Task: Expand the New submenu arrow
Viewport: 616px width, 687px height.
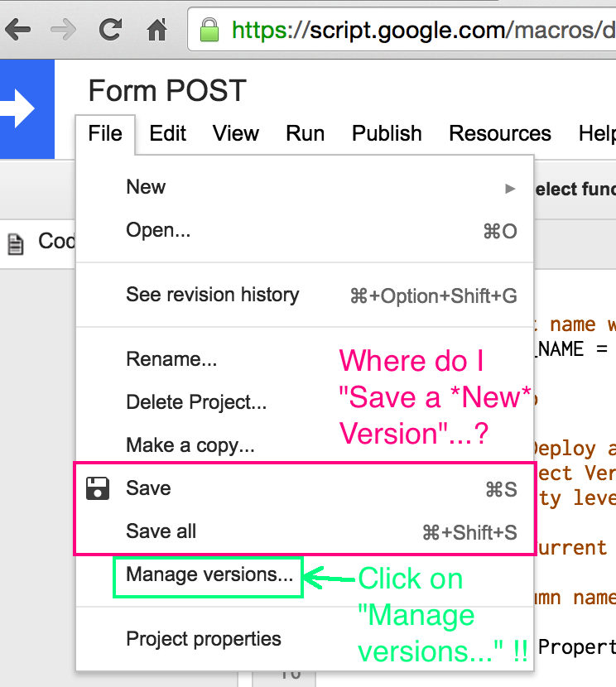Action: click(x=509, y=189)
